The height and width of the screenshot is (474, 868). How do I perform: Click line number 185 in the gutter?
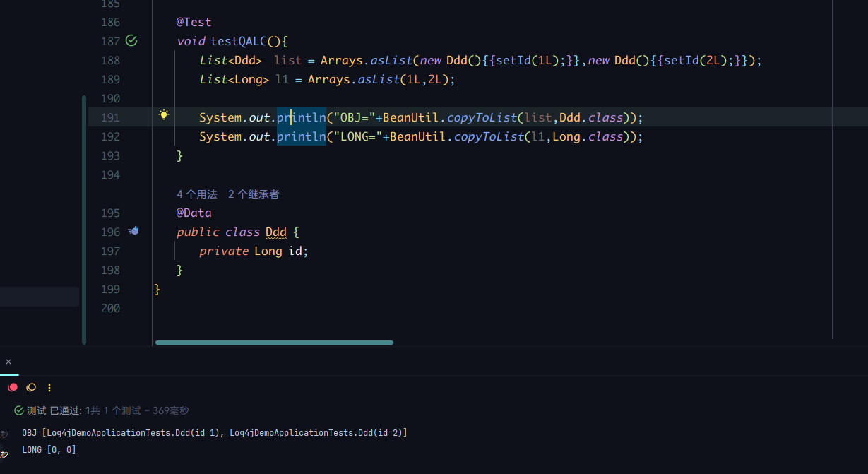coord(109,4)
